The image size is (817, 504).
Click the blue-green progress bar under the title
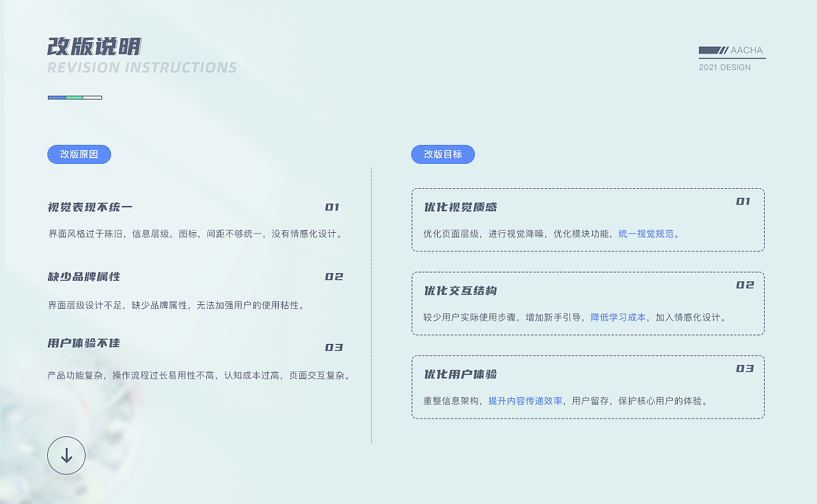click(x=75, y=98)
